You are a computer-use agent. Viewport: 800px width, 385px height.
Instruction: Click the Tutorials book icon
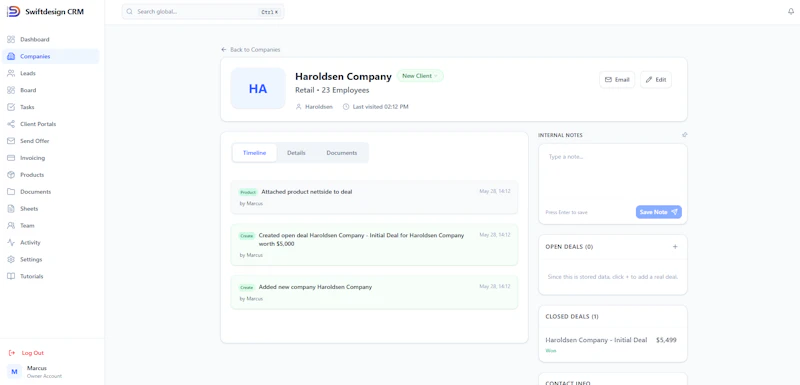click(11, 276)
